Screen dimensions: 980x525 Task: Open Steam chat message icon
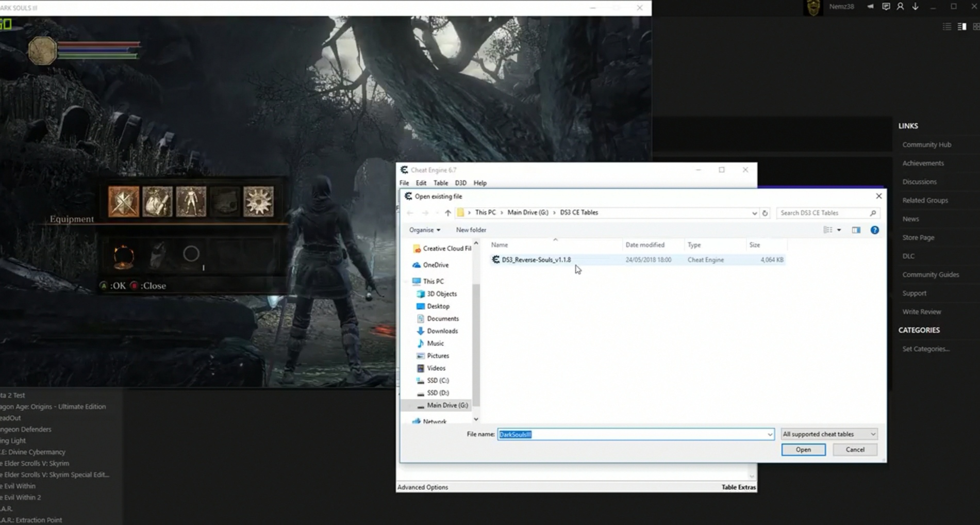coord(886,7)
